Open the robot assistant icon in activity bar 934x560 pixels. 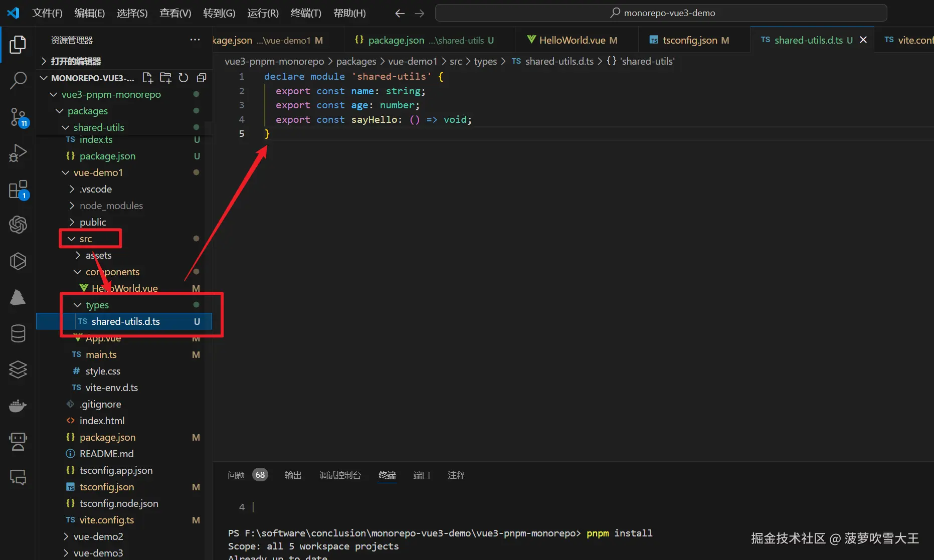coord(18,442)
